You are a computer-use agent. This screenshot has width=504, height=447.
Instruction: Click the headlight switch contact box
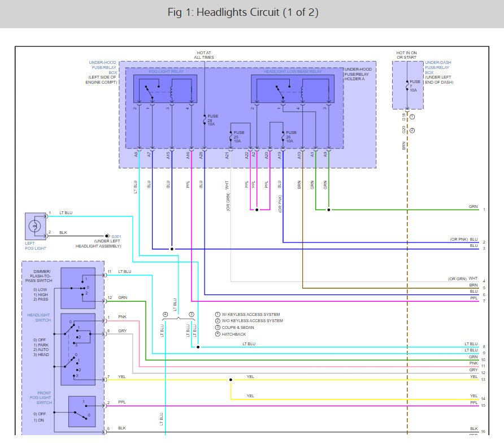(x=78, y=349)
